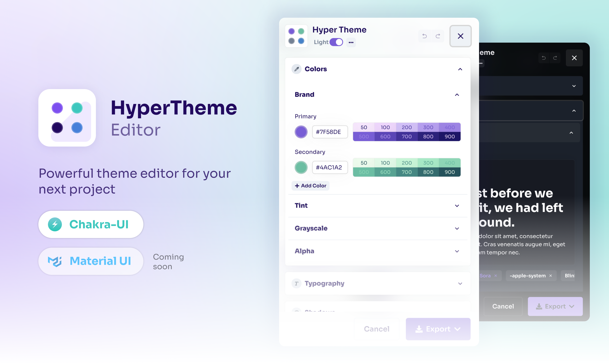Click the redo arrow icon
Viewport: 609px width, 364px height.
pyautogui.click(x=438, y=35)
